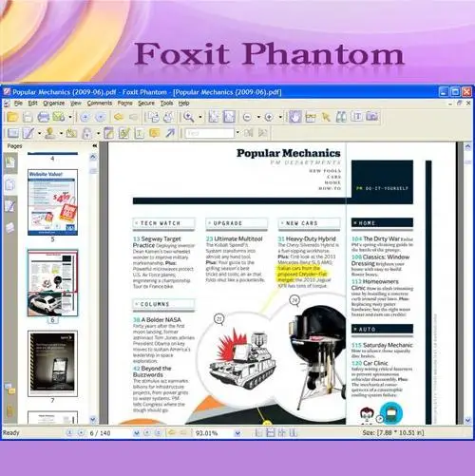
Task: Click the status bar Last Page button
Action: click(158, 432)
